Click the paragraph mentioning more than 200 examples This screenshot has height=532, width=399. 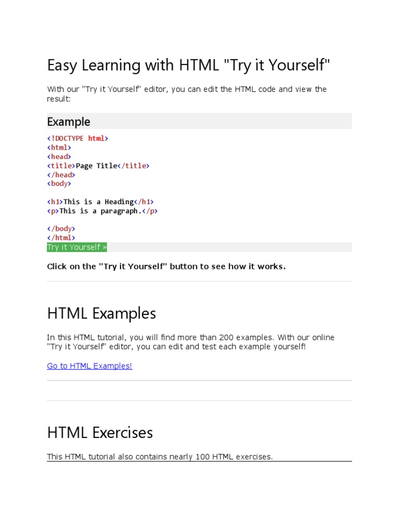(191, 342)
